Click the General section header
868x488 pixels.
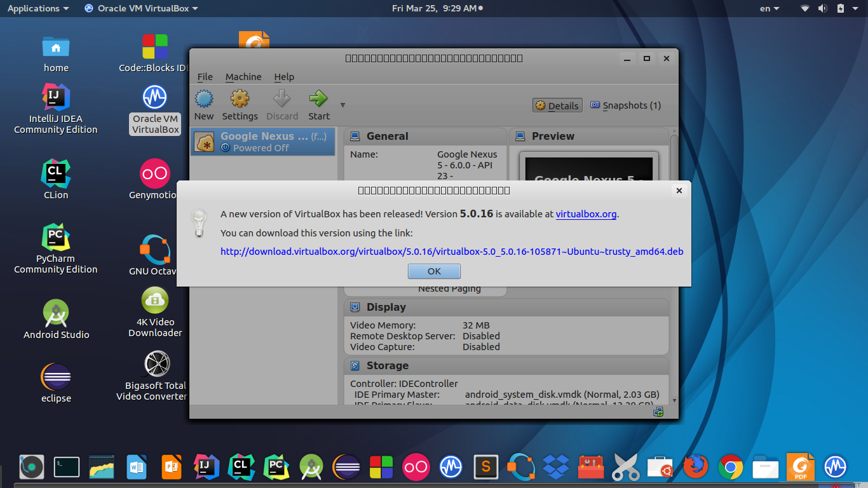424,136
